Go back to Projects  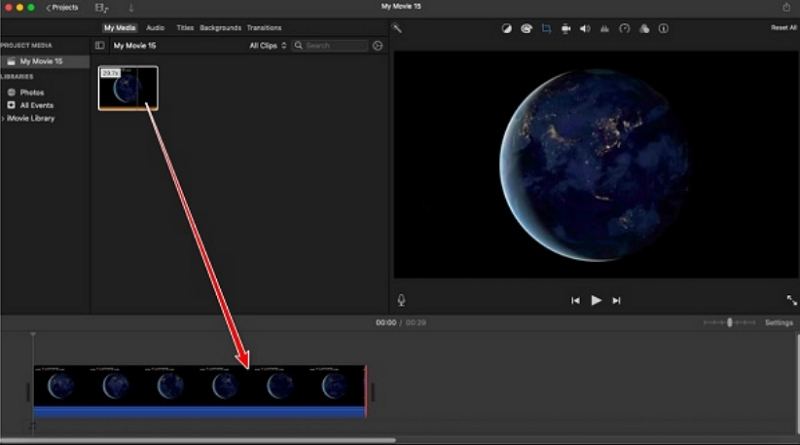[x=62, y=8]
